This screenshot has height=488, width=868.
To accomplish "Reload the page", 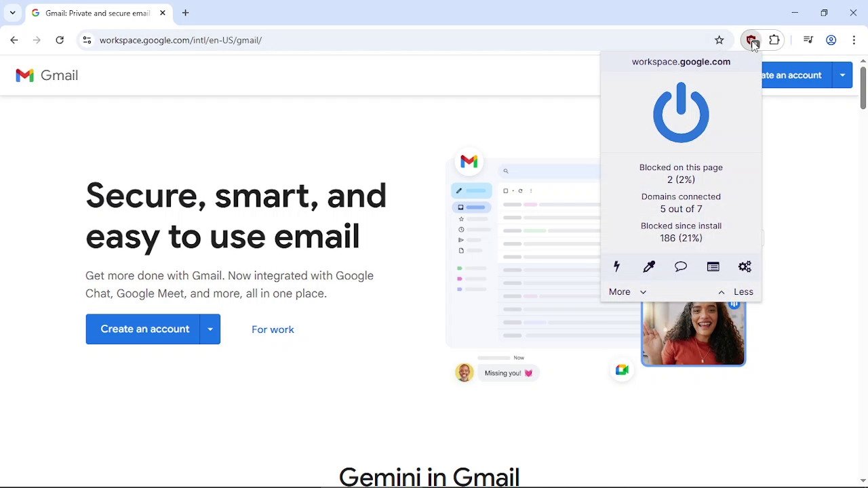I will [60, 40].
